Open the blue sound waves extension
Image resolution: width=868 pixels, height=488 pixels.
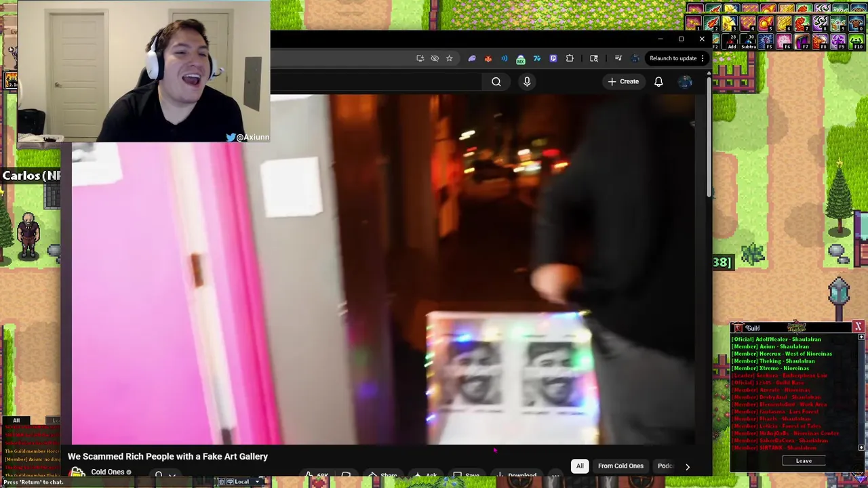pyautogui.click(x=504, y=58)
